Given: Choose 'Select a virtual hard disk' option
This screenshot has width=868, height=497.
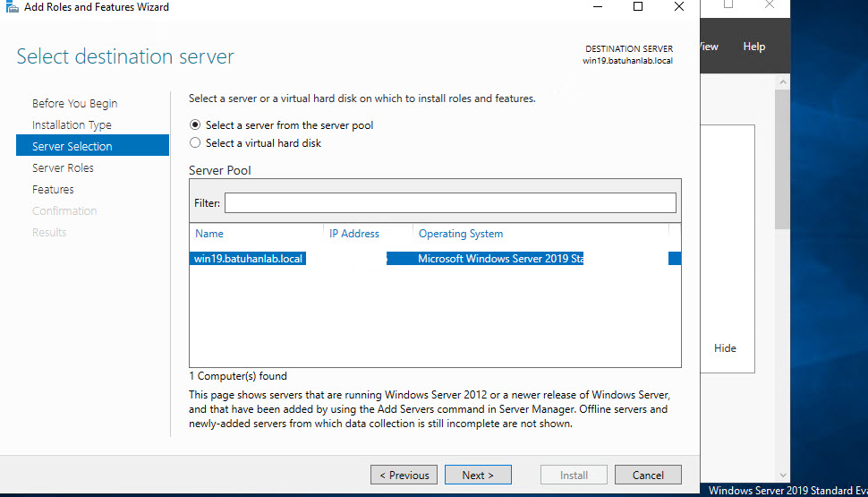Looking at the screenshot, I should point(196,143).
